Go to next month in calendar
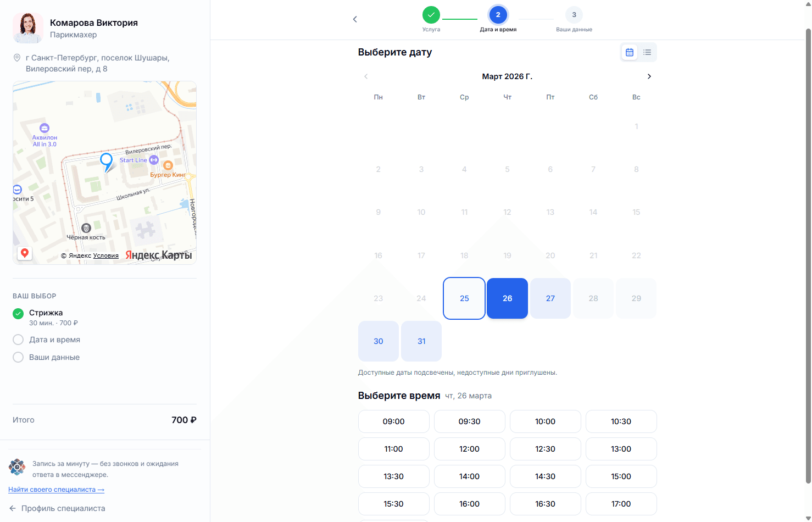Screen dimensions: 812x522 pyautogui.click(x=649, y=76)
